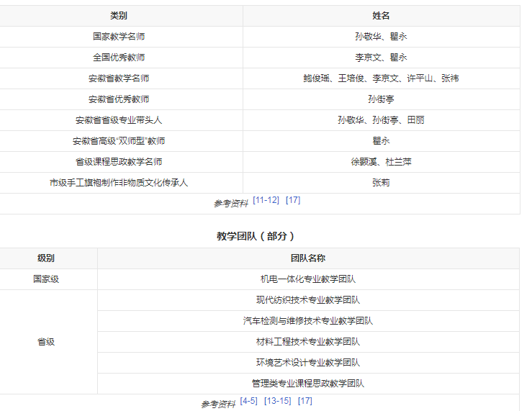This screenshot has width=532, height=411.
Task: Click the 机电一体化专业教学团队 cell
Action: (308, 279)
